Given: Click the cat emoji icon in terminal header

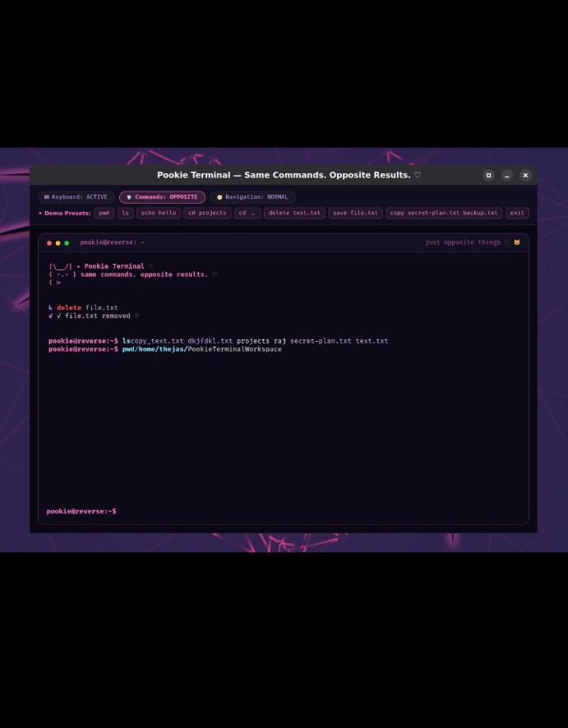Looking at the screenshot, I should (517, 242).
